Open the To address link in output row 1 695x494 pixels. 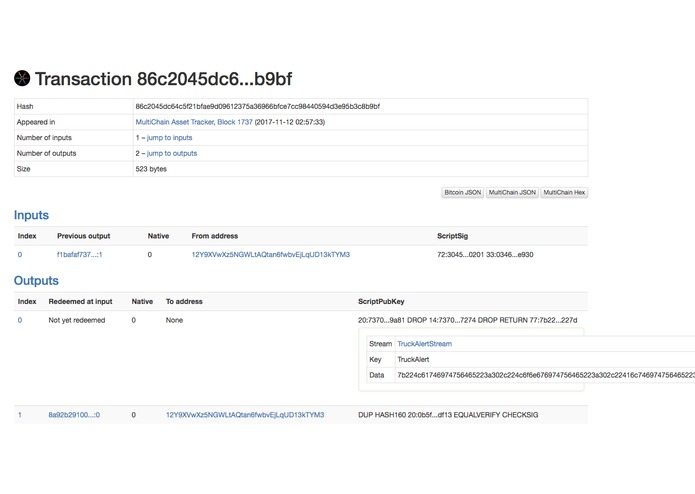coord(245,415)
